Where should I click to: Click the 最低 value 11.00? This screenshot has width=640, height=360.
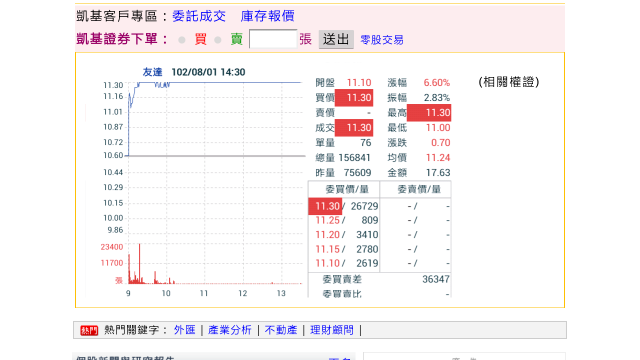438,128
